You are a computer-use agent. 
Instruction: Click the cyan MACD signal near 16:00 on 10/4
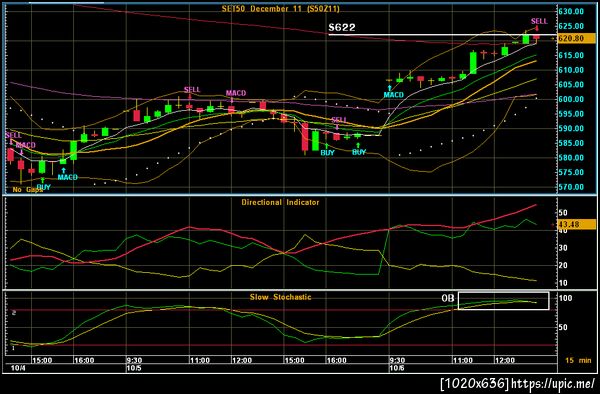pyautogui.click(x=67, y=177)
